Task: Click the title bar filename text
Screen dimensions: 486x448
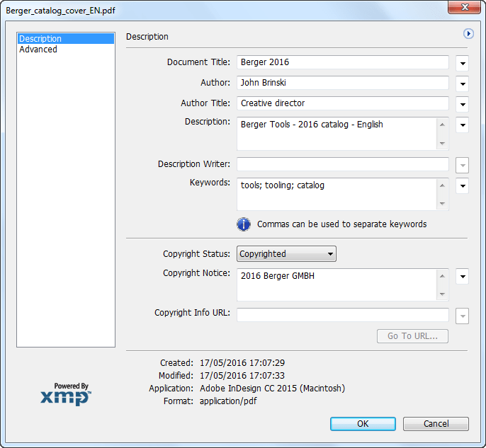Action: click(60, 11)
